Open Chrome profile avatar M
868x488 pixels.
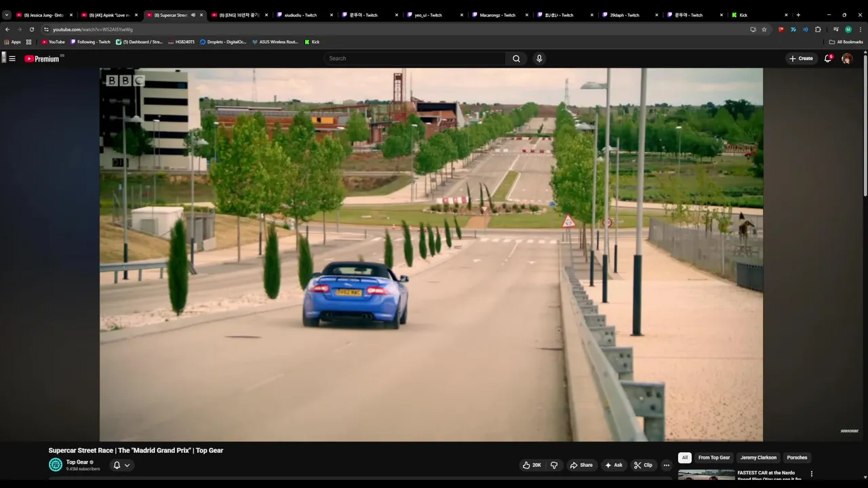click(x=848, y=29)
